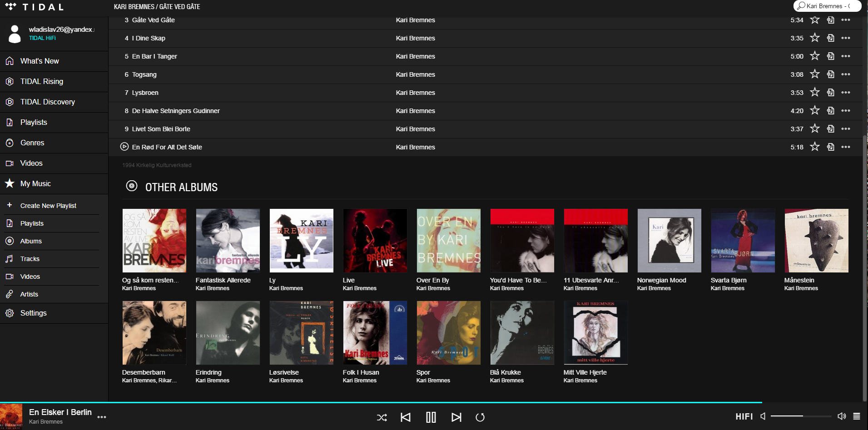Open the main Videos section
Viewport: 868px width, 430px height.
coord(54,163)
